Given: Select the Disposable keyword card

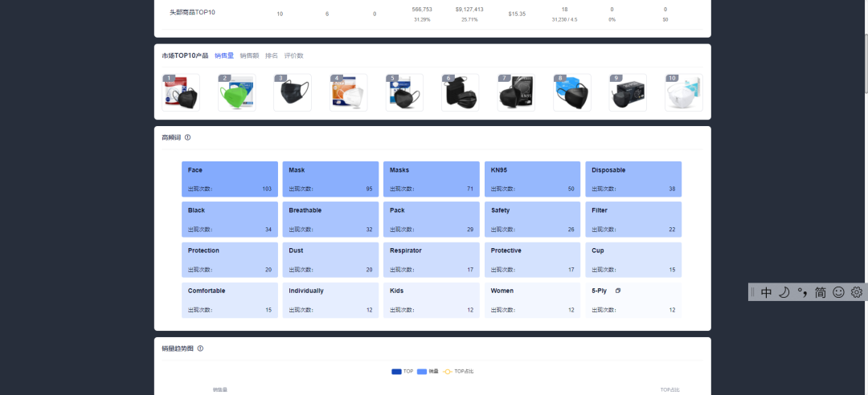Looking at the screenshot, I should pyautogui.click(x=633, y=179).
